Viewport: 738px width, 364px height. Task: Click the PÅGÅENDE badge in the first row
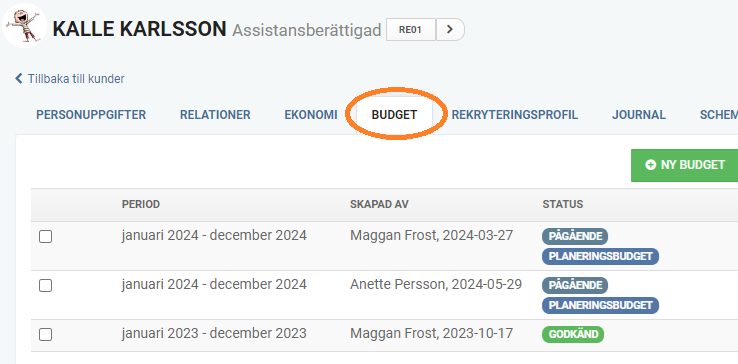pyautogui.click(x=575, y=236)
